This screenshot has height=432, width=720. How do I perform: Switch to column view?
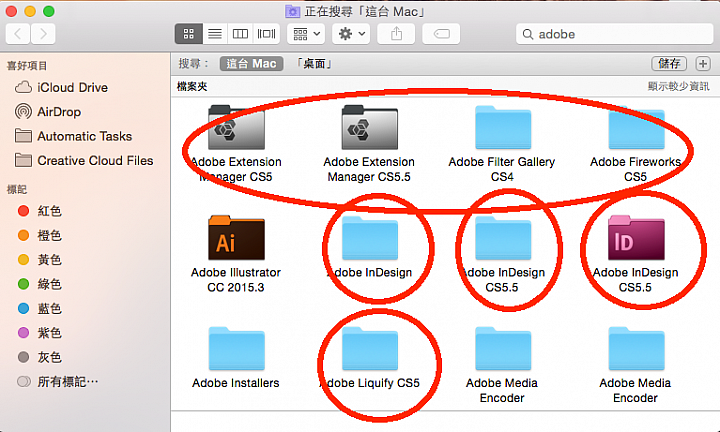240,34
